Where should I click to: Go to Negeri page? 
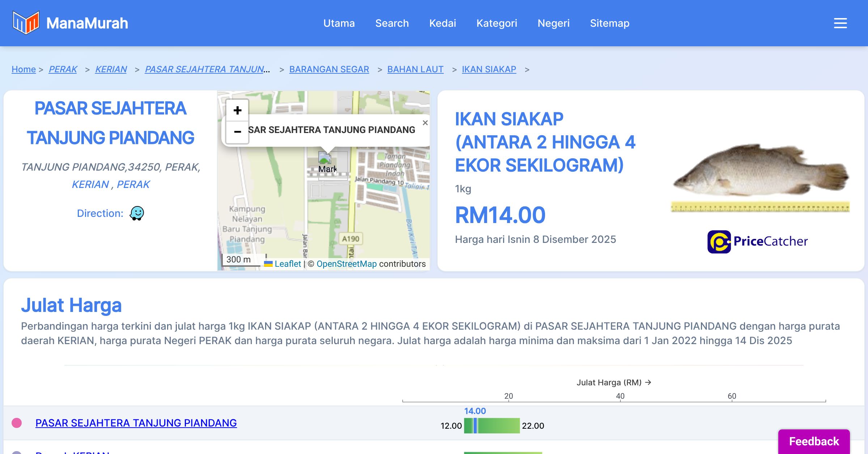553,23
